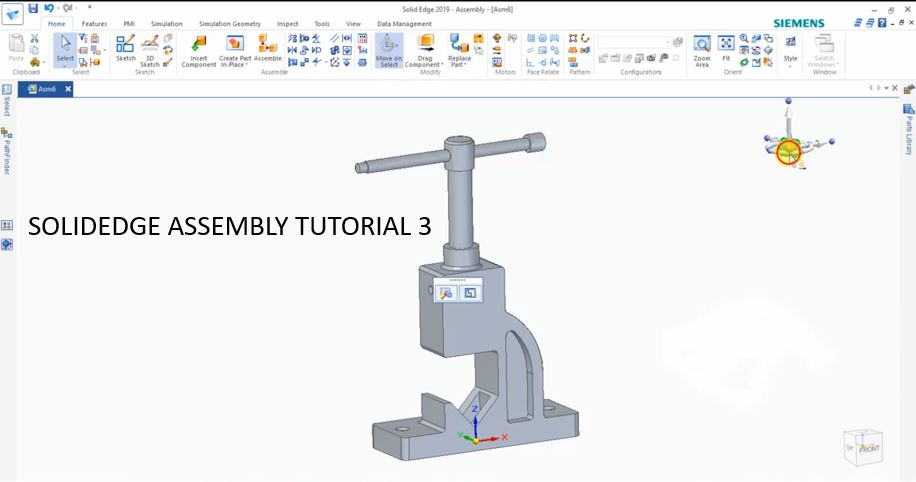The image size is (916, 482).
Task: Cut selection with the scissors icon
Action: [34, 39]
